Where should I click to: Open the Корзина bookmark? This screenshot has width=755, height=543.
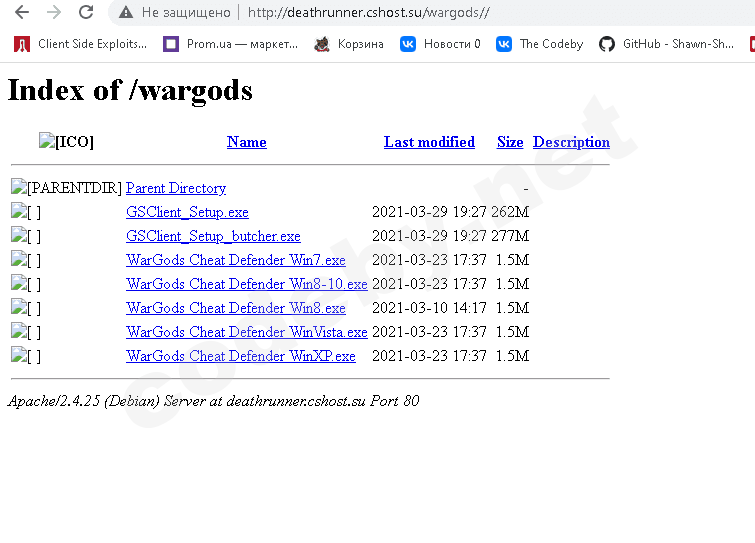(349, 44)
